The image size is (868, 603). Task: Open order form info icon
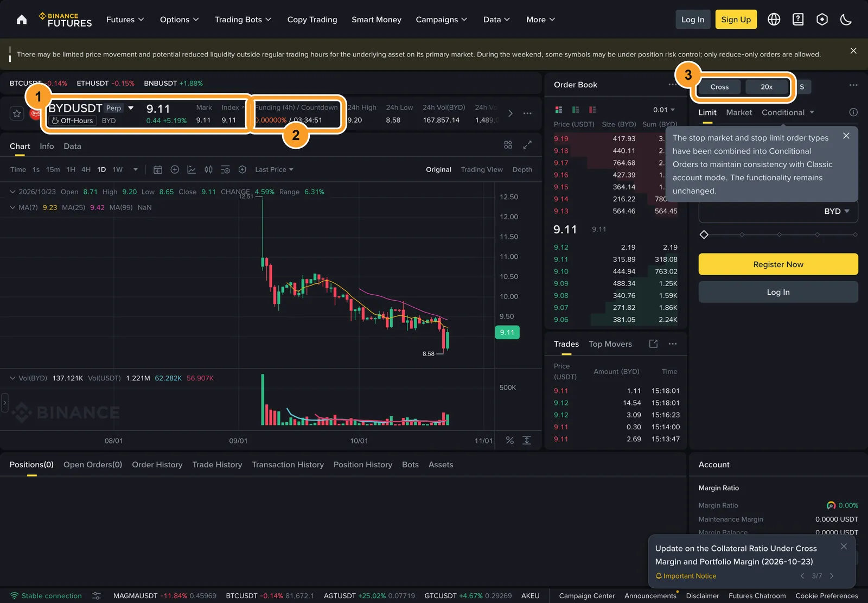point(853,112)
